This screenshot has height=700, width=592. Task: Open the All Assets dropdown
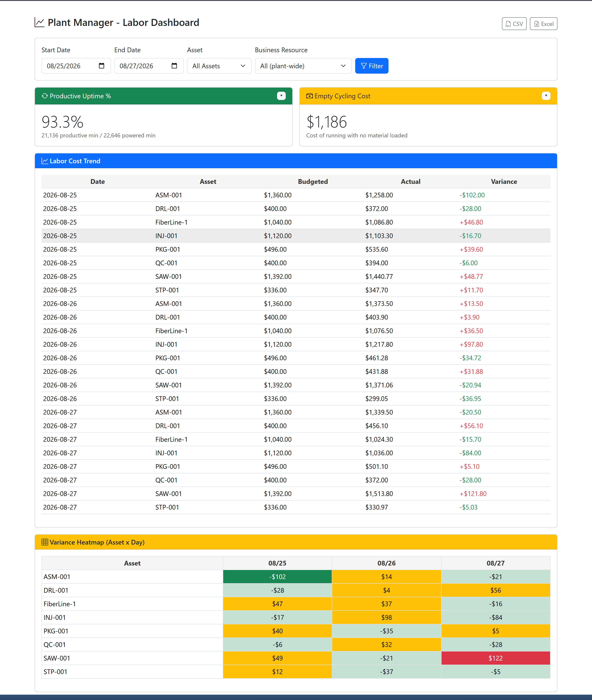(219, 66)
